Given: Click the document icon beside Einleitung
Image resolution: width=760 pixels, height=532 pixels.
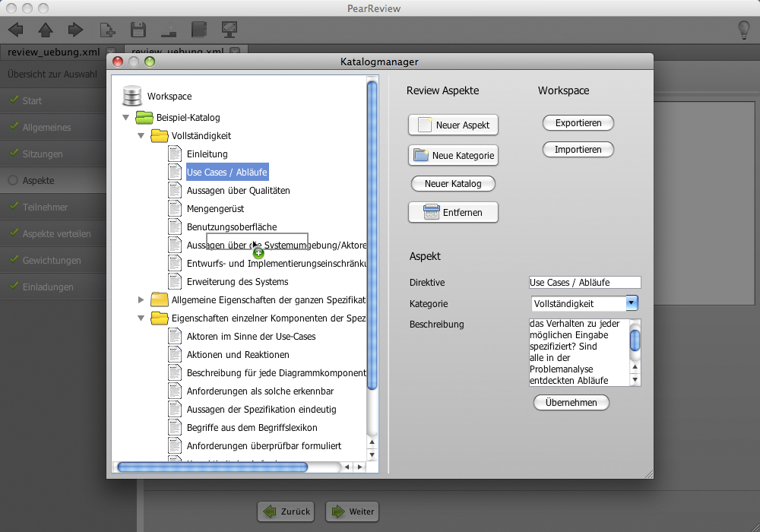Looking at the screenshot, I should coord(175,154).
